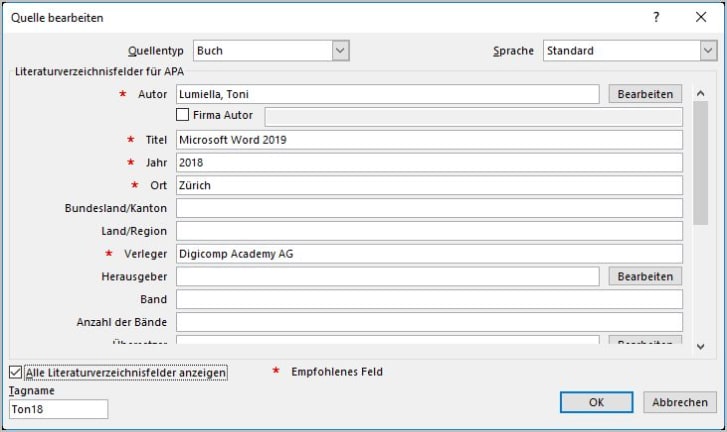Screen dimensions: 727x432
Task: Click the Quellentyp label
Action: [x=156, y=51]
